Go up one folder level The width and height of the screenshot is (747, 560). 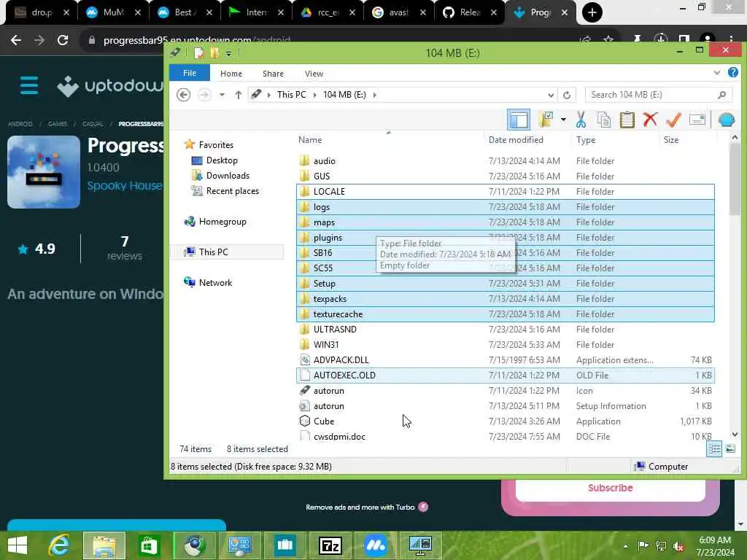coord(239,95)
